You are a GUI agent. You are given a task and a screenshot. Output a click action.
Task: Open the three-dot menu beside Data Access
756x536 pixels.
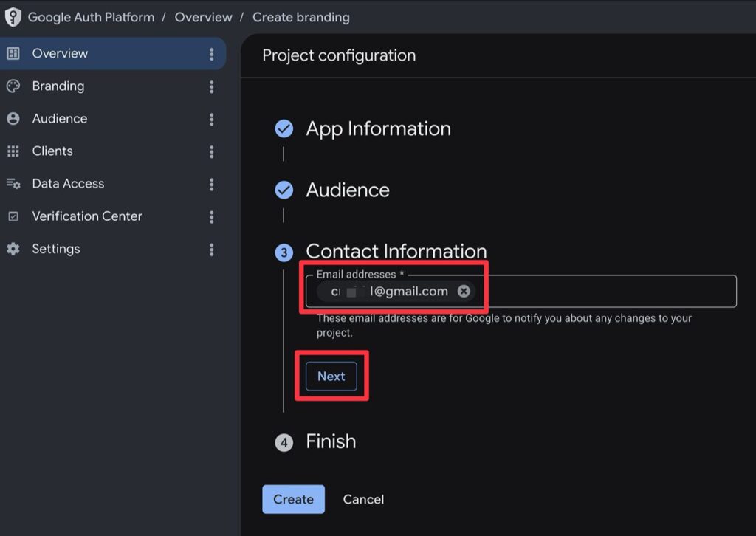pyautogui.click(x=211, y=184)
